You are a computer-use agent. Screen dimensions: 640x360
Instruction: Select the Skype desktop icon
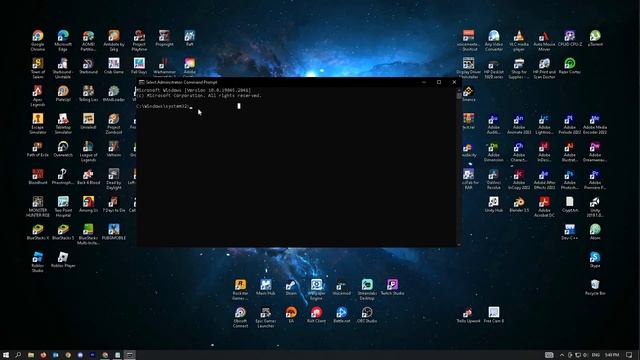[x=595, y=259]
